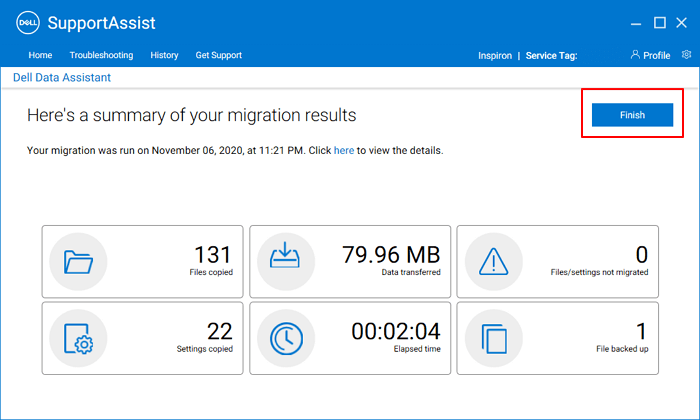Open the 'here' details link
Image resolution: width=700 pixels, height=420 pixels.
[343, 151]
